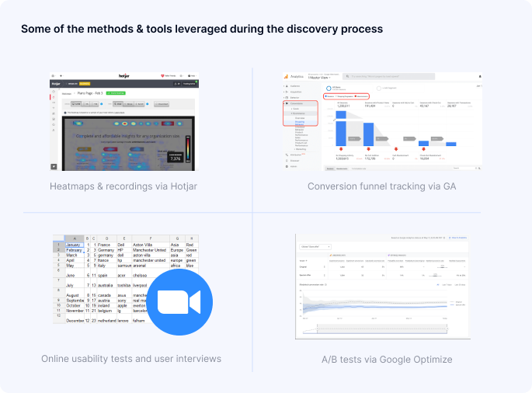Select 'Heatmaps & recordings via Hotjar' caption
This screenshot has width=532, height=393.
[123, 186]
